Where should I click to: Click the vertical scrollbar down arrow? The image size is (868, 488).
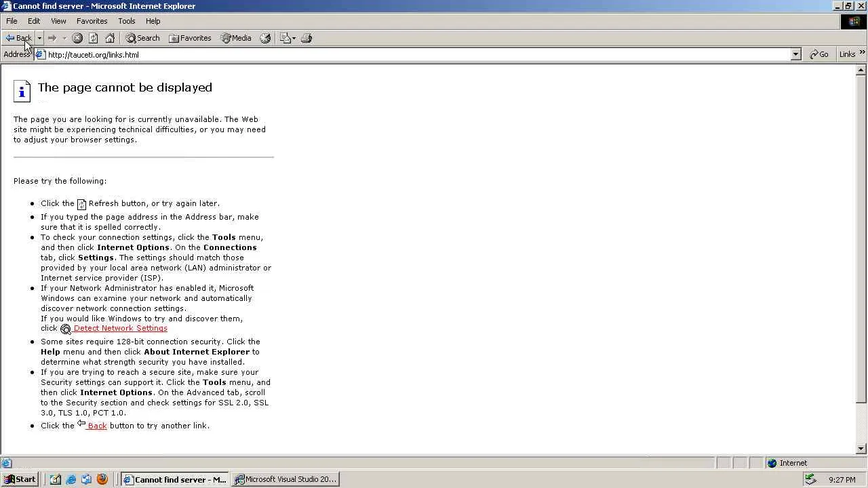tap(861, 448)
